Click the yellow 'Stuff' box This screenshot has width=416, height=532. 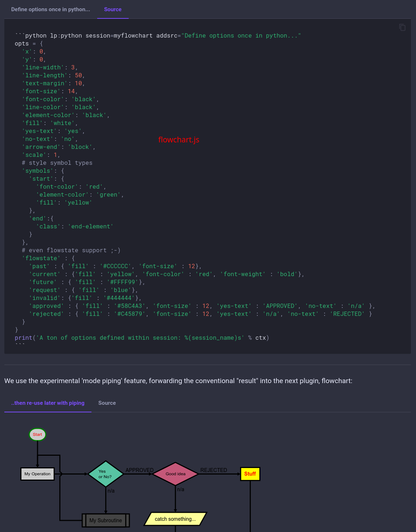[x=250, y=474]
